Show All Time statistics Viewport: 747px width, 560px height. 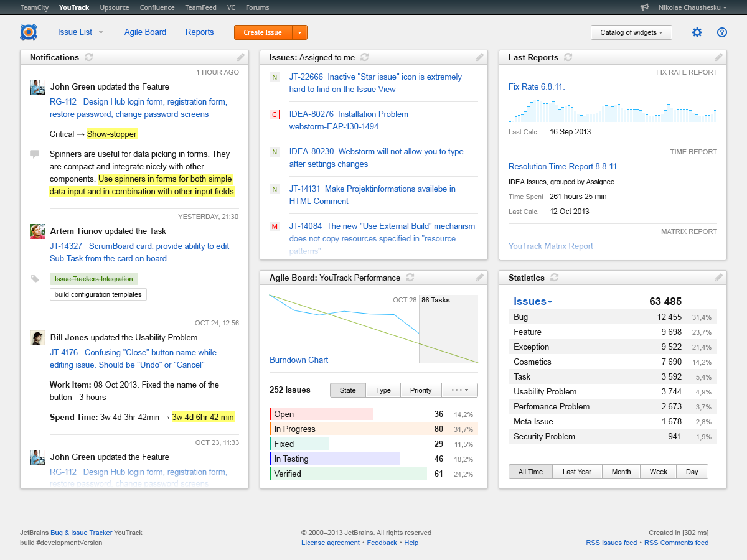point(531,472)
